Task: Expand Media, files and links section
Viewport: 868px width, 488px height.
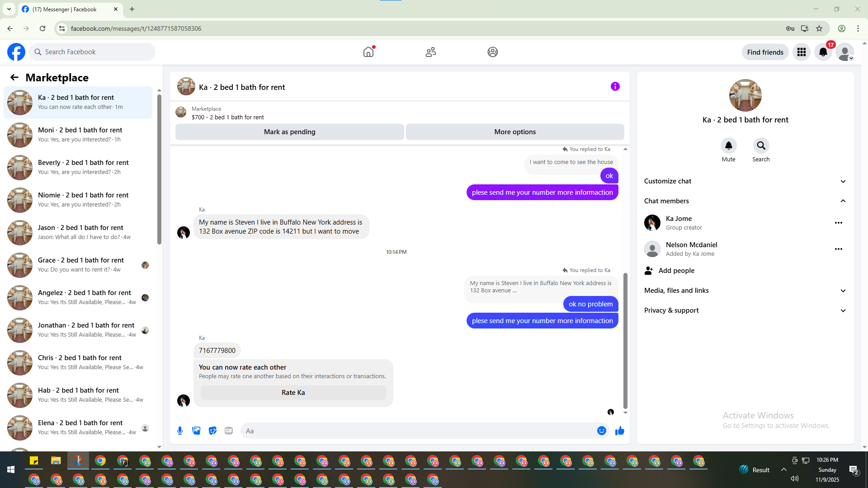Action: point(745,291)
